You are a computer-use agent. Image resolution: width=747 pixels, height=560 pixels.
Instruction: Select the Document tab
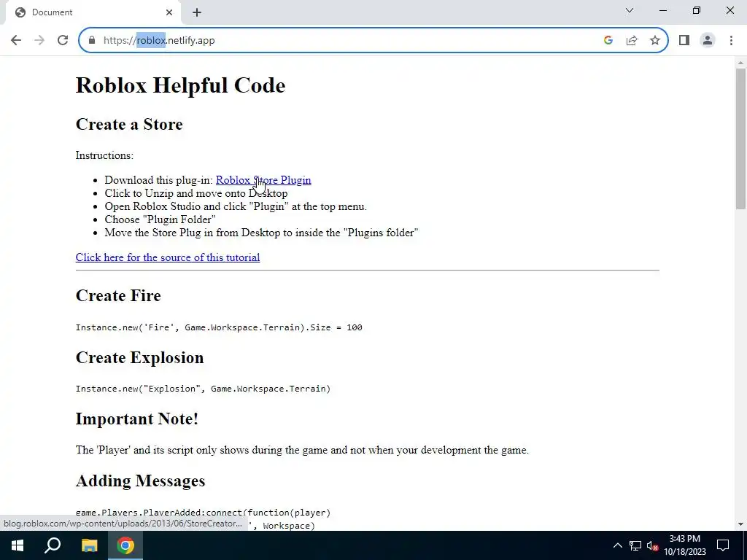93,12
